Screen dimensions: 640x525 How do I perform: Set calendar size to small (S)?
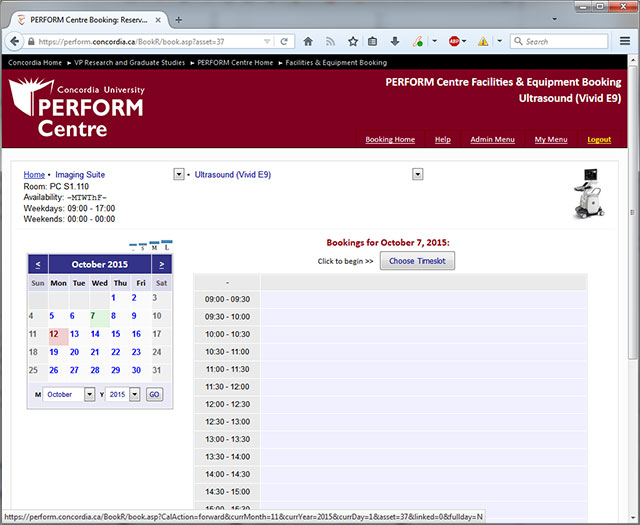click(x=145, y=247)
